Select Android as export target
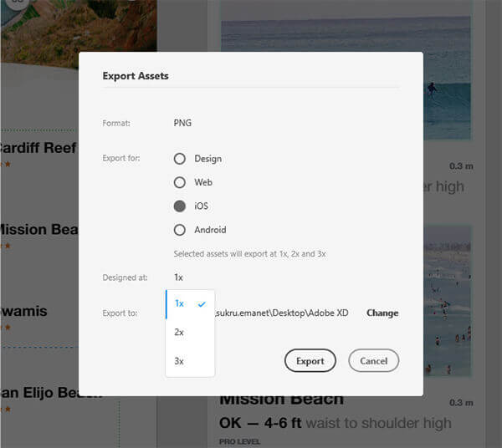This screenshot has height=448, width=502. (180, 230)
